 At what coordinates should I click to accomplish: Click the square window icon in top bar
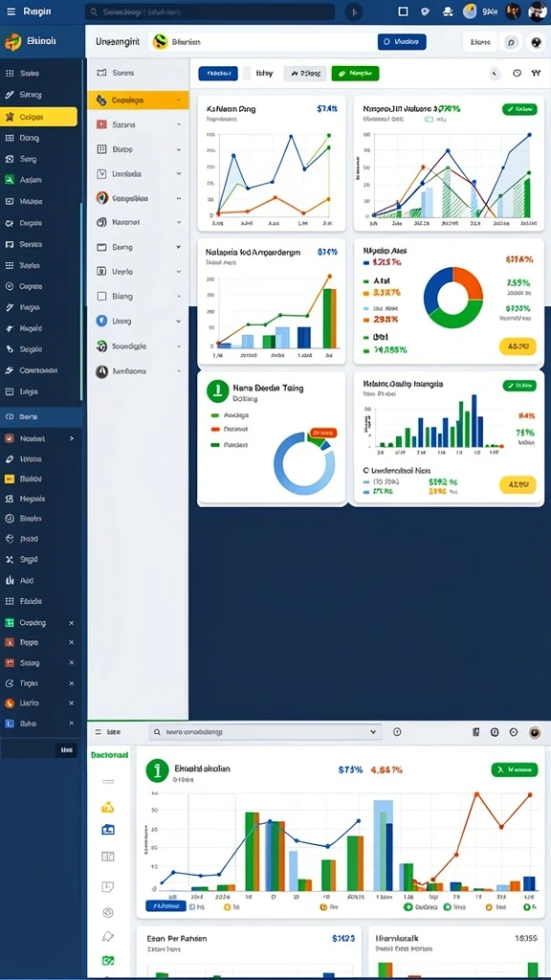(403, 11)
